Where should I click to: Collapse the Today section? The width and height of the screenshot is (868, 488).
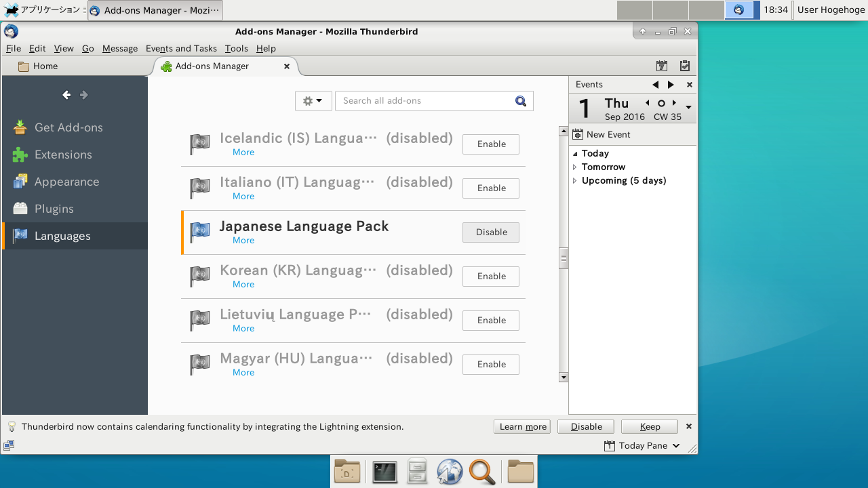click(x=575, y=154)
